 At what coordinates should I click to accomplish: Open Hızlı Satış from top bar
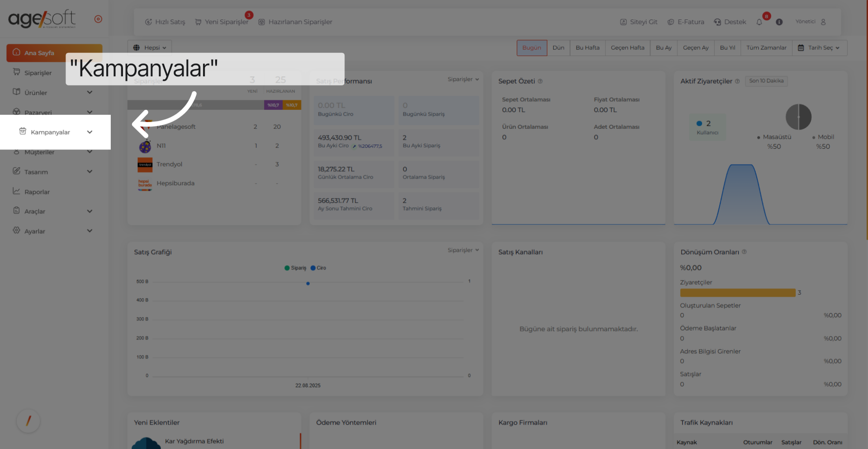165,22
